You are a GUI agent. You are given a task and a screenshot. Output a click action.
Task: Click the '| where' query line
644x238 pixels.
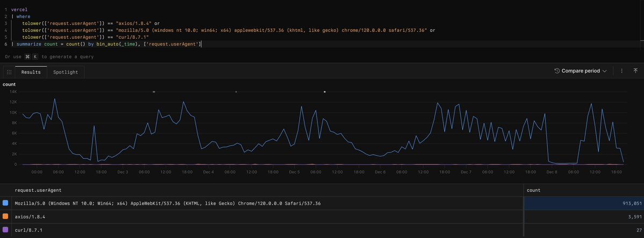pyautogui.click(x=20, y=17)
